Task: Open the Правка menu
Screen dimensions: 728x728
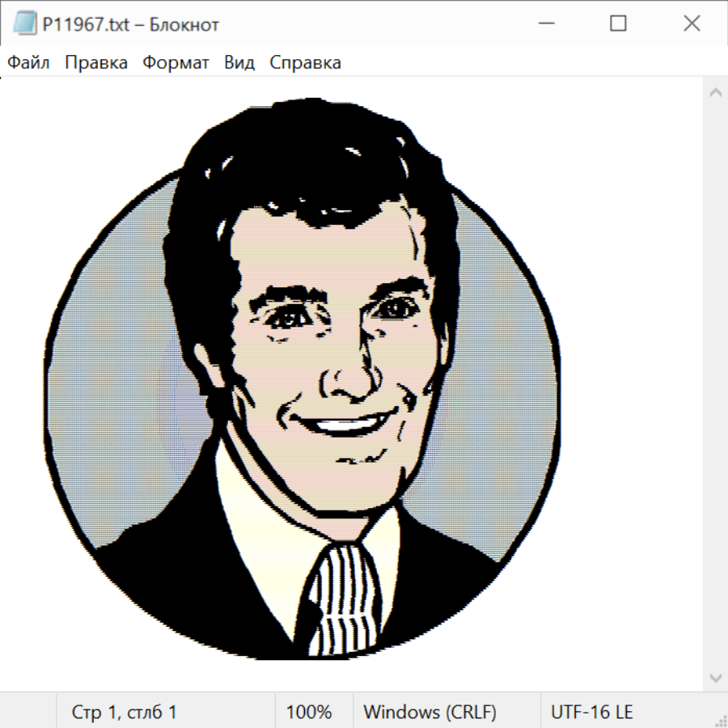Action: click(96, 63)
